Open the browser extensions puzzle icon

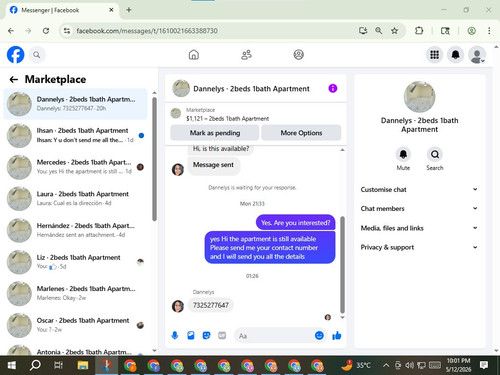pyautogui.click(x=419, y=31)
